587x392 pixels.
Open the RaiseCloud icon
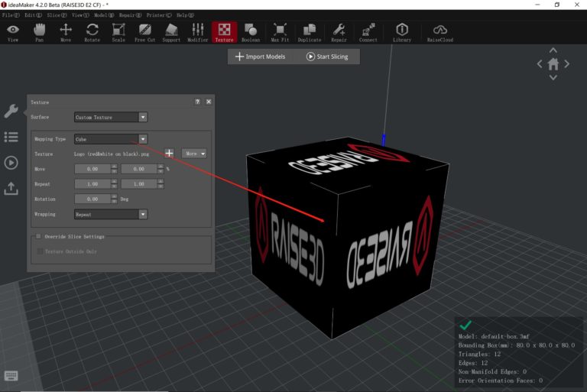click(x=439, y=31)
